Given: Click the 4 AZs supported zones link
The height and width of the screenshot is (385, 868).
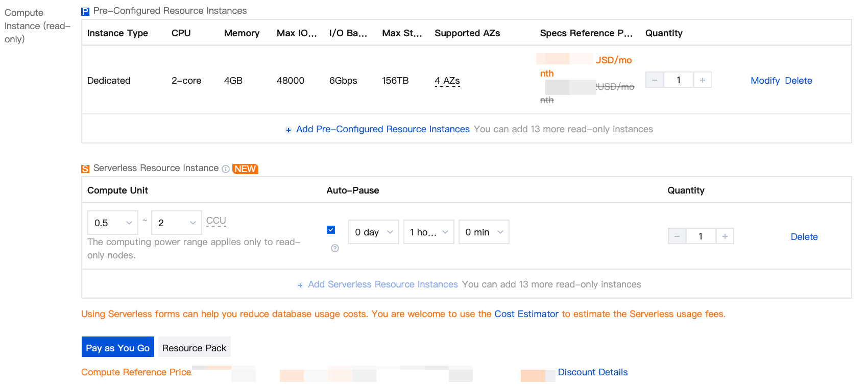Looking at the screenshot, I should [x=447, y=81].
